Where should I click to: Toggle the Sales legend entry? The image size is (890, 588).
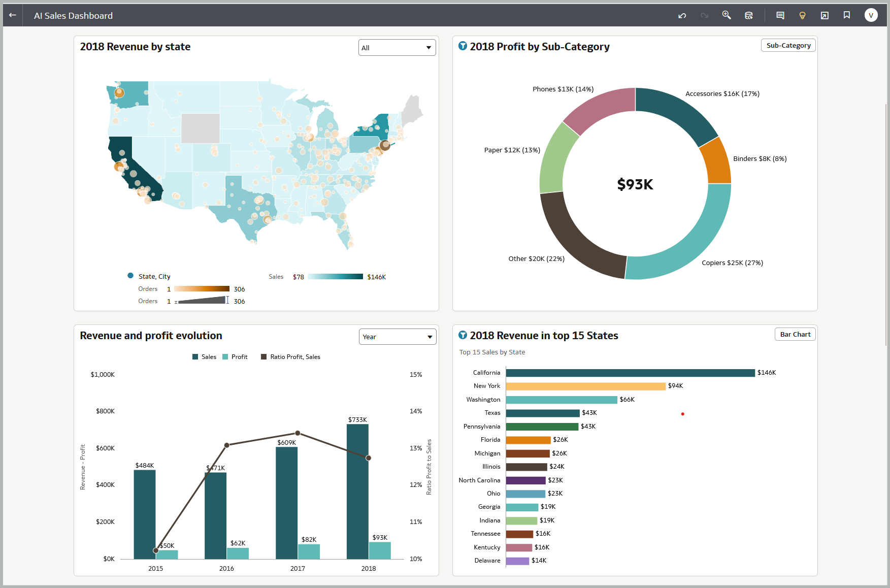click(205, 356)
